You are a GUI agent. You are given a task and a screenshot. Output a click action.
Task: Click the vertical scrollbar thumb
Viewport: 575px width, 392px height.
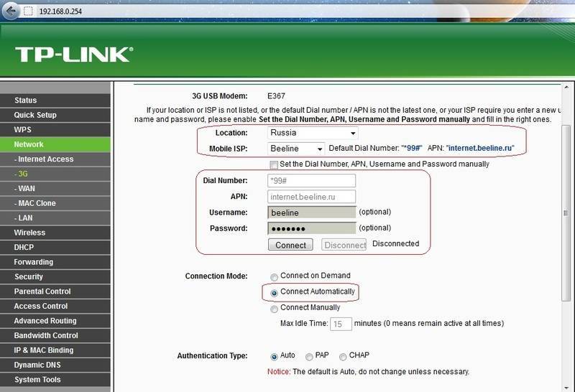566,213
